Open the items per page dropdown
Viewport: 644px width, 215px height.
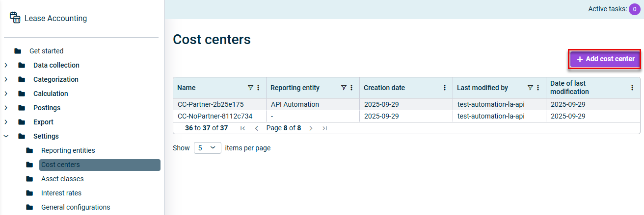point(208,148)
